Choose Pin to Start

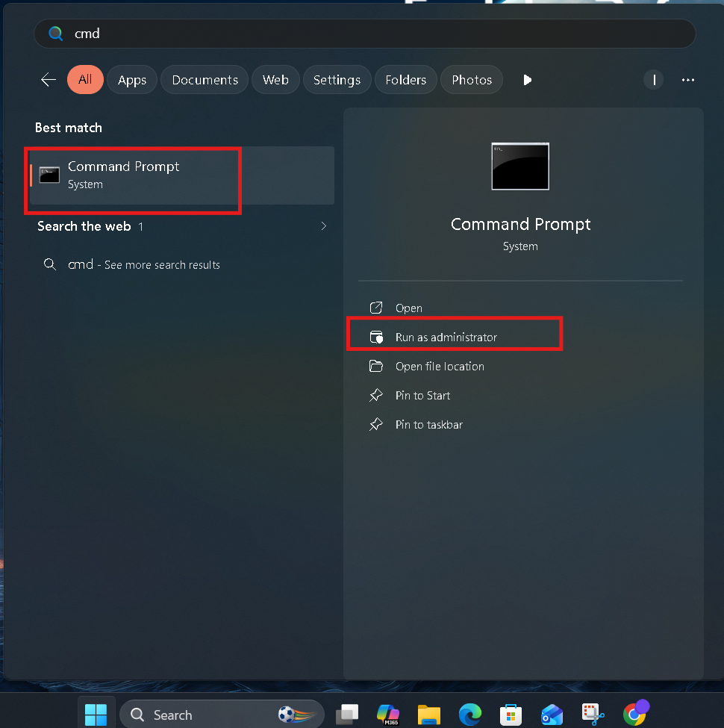[x=520, y=396]
